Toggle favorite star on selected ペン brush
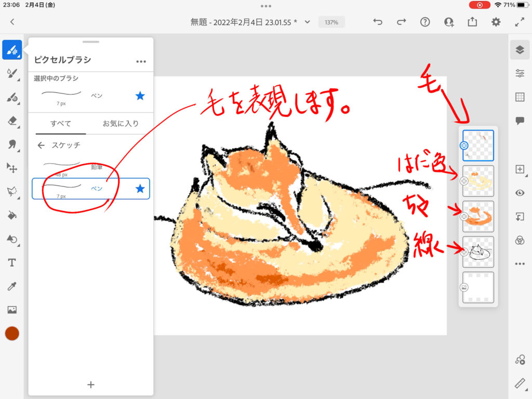This screenshot has width=532, height=399. [x=140, y=189]
